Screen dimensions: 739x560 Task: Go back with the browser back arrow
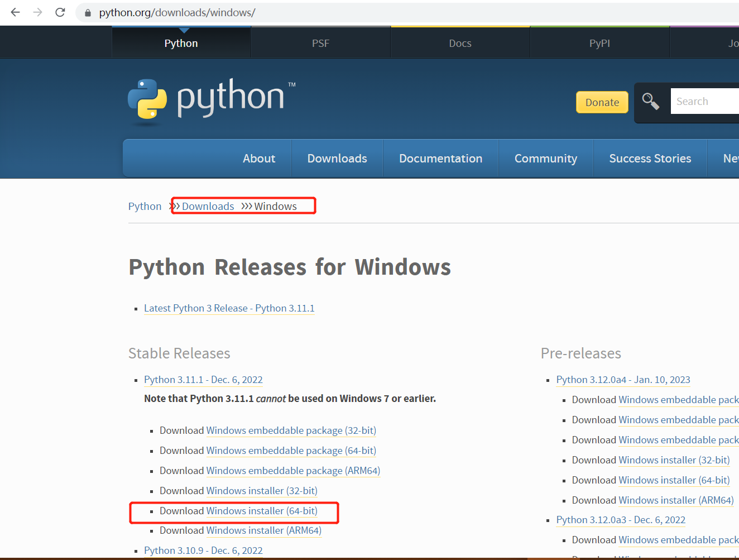pyautogui.click(x=15, y=12)
